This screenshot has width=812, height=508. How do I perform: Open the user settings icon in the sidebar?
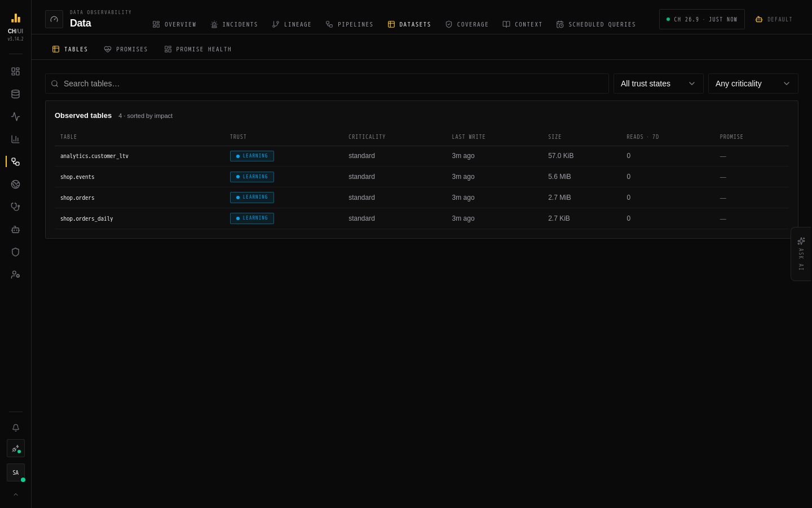tap(15, 275)
